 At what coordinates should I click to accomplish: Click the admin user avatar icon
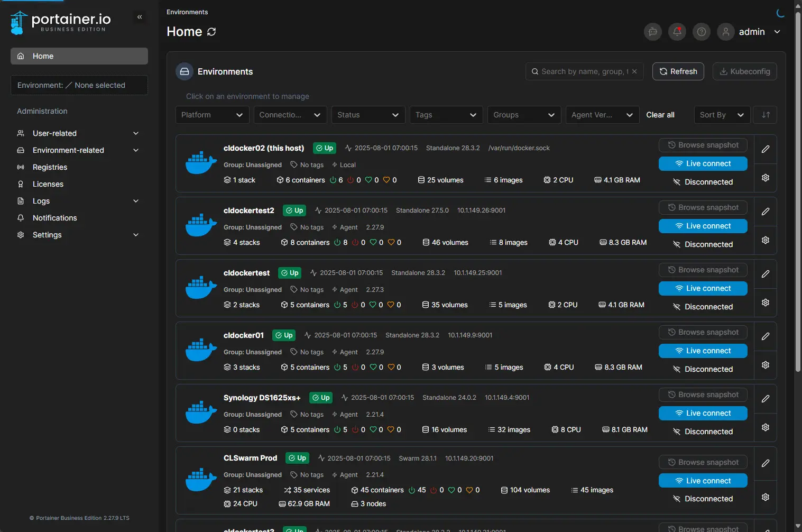click(x=726, y=32)
